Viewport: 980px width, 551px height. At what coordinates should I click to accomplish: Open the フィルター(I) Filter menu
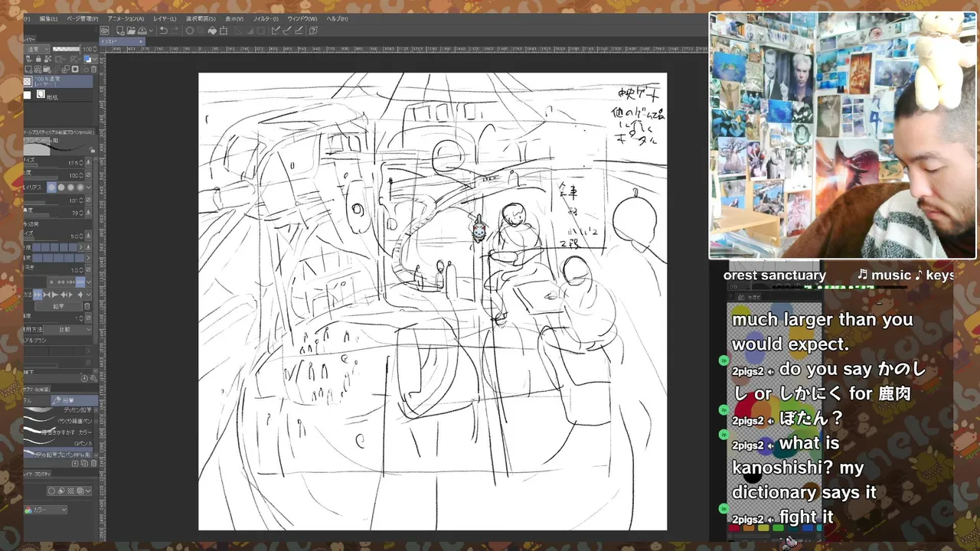tap(266, 18)
